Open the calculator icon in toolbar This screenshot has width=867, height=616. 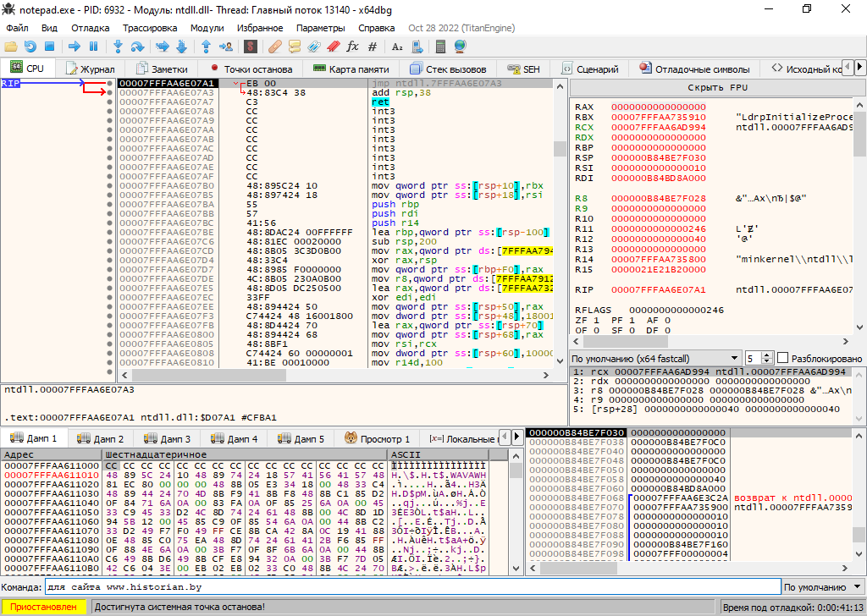click(442, 47)
